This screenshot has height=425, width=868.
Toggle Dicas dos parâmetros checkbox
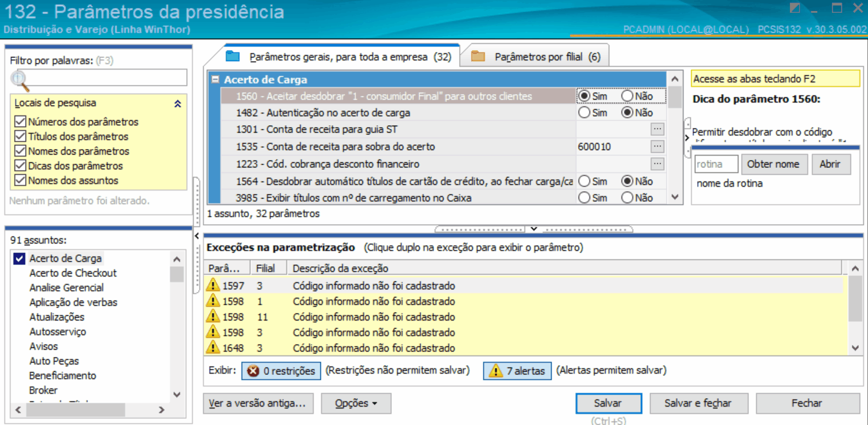(x=20, y=165)
